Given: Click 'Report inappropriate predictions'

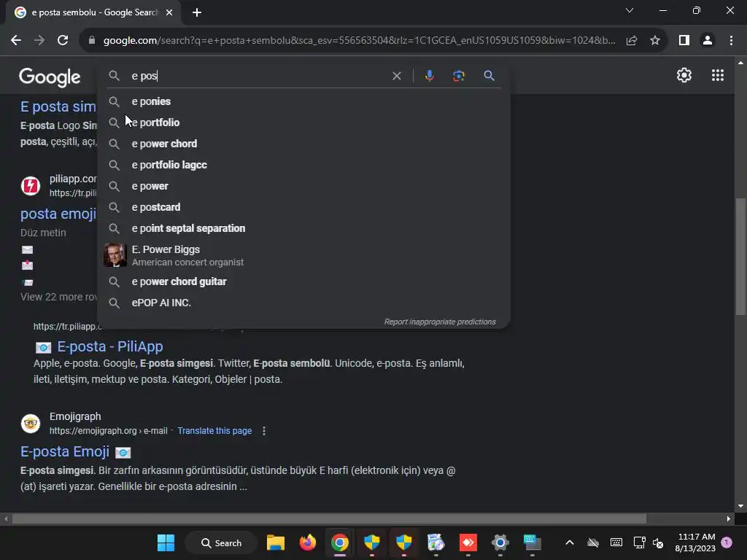Looking at the screenshot, I should 440,322.
